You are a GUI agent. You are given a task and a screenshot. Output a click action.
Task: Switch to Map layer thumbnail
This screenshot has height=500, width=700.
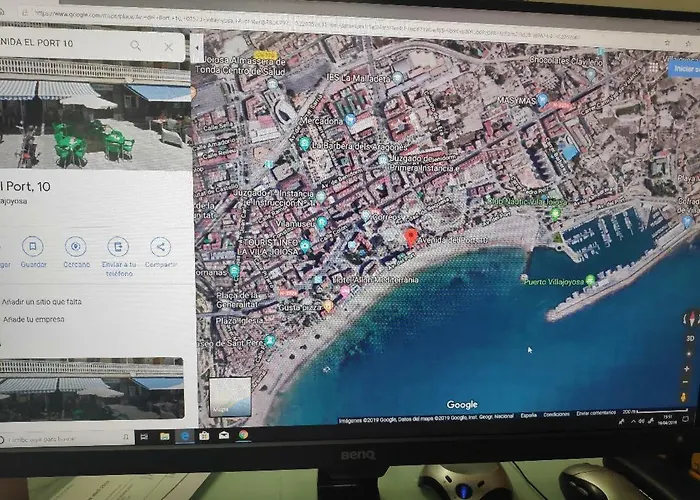(x=230, y=397)
